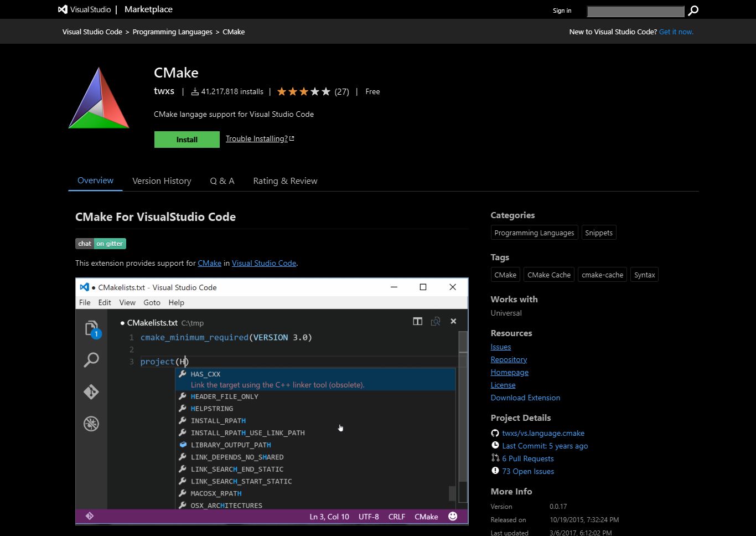Click the Download Extension link
The height and width of the screenshot is (536, 756).
525,398
